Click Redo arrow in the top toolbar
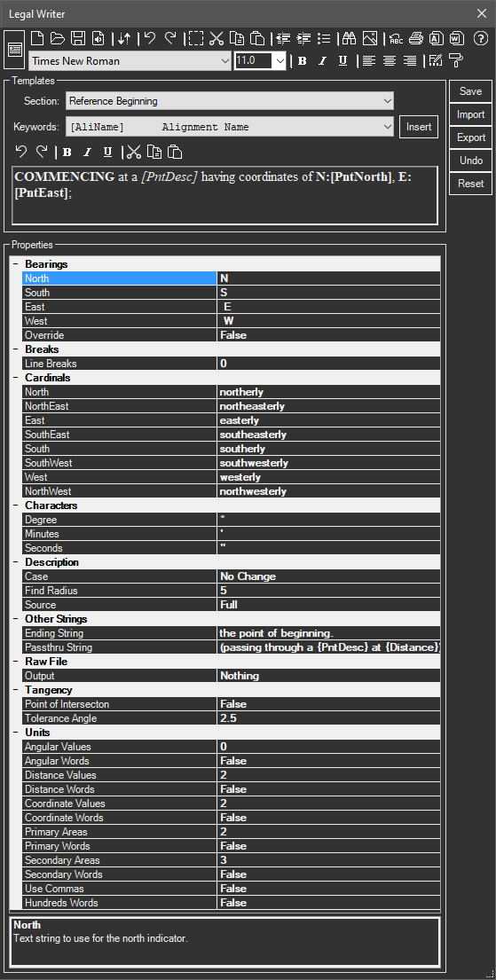Screen dimensions: 496x980 click(170, 39)
